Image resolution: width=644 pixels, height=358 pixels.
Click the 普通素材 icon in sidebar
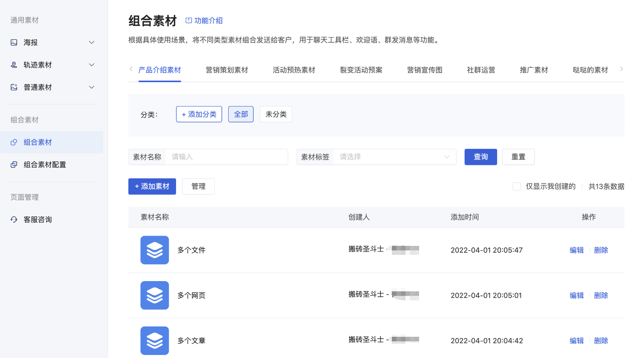[x=14, y=87]
